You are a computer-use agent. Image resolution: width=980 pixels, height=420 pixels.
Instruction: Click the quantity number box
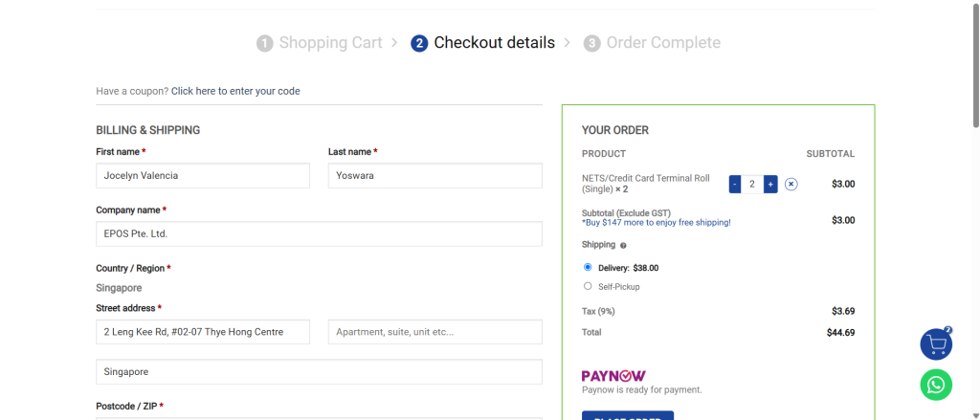pos(752,184)
